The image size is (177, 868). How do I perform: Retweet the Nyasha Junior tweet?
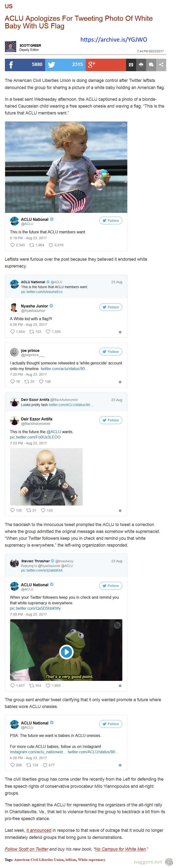31,332
